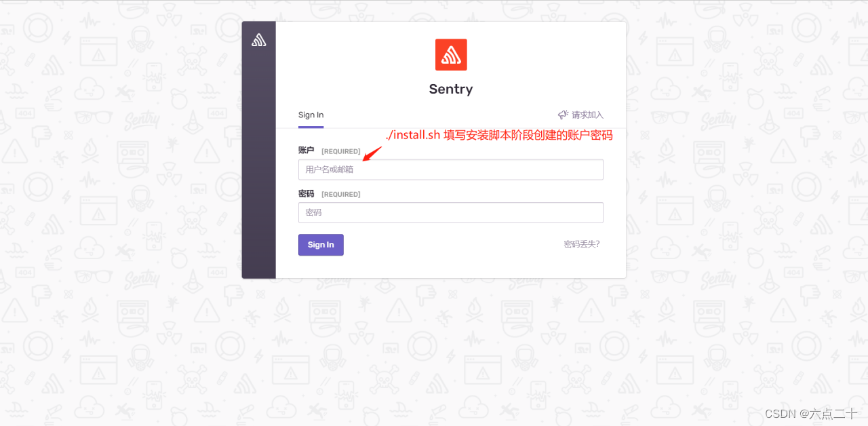
Task: Click the dark purple sidebar panel
Action: pos(259,149)
